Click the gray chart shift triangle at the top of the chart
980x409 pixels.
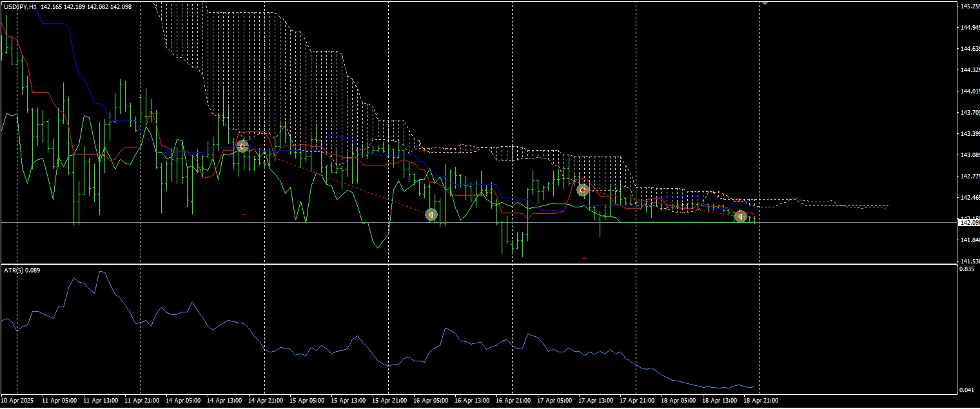[x=764, y=3]
